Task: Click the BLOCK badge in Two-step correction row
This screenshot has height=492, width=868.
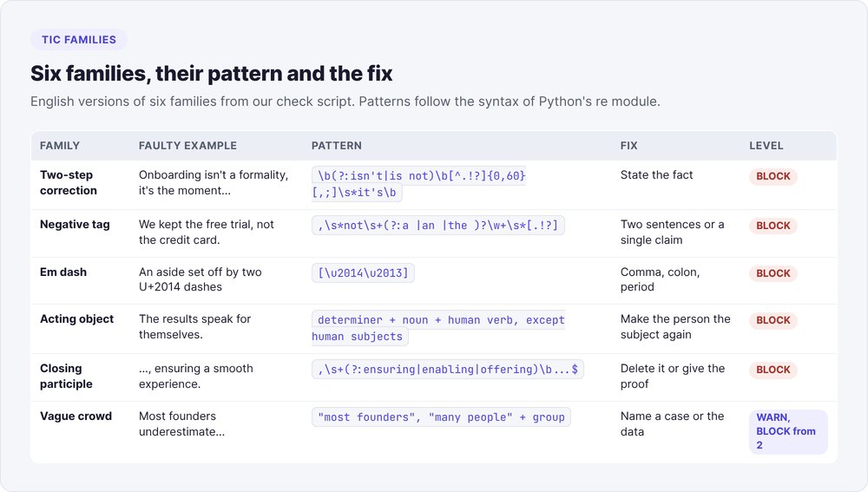Action: coord(773,176)
